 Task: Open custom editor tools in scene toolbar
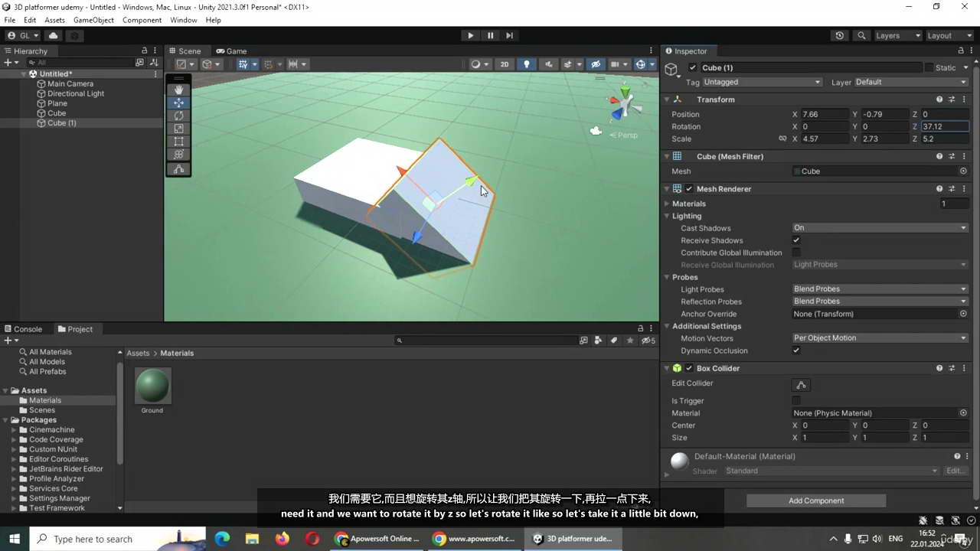[178, 169]
